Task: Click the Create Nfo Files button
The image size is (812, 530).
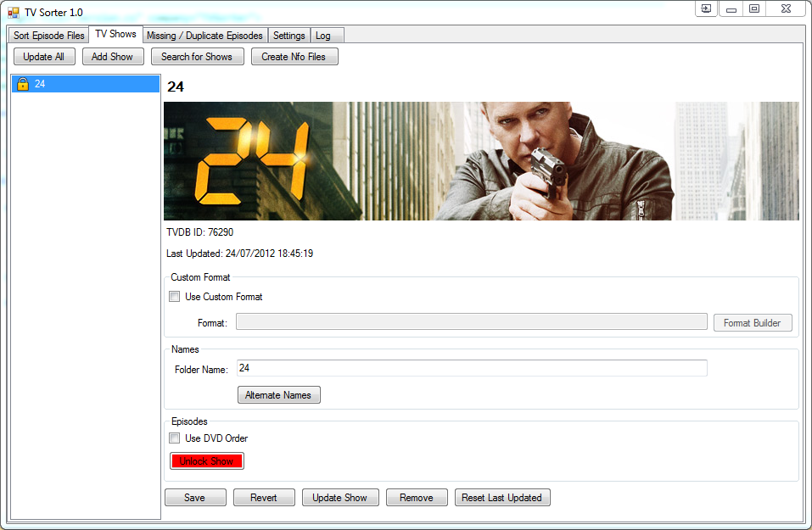Action: pos(294,57)
